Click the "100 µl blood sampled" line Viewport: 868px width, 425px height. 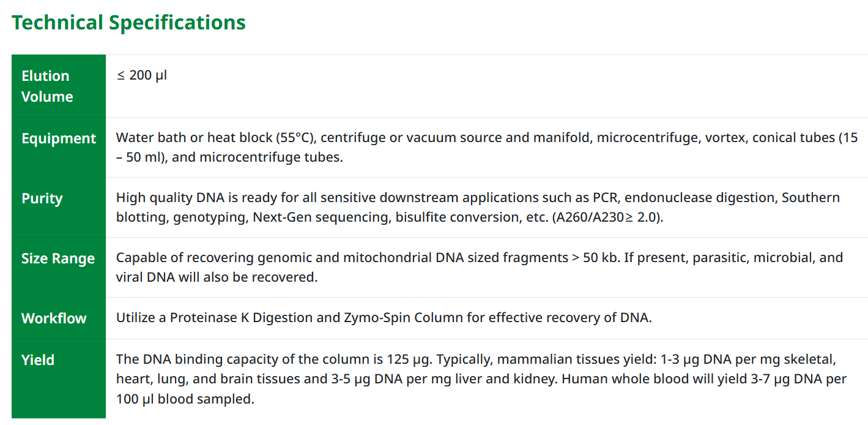(185, 399)
